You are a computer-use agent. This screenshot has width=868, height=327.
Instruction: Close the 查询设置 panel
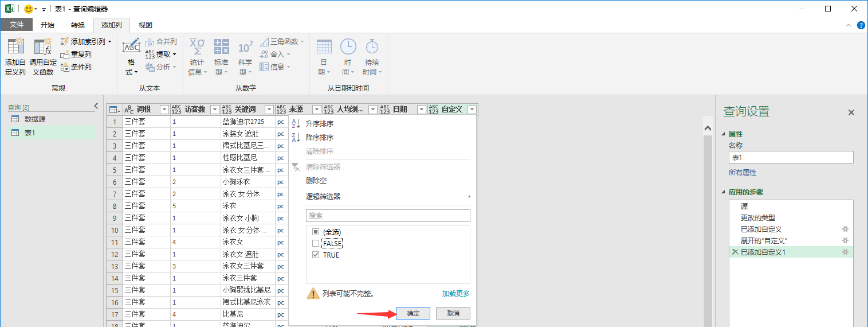pyautogui.click(x=851, y=113)
